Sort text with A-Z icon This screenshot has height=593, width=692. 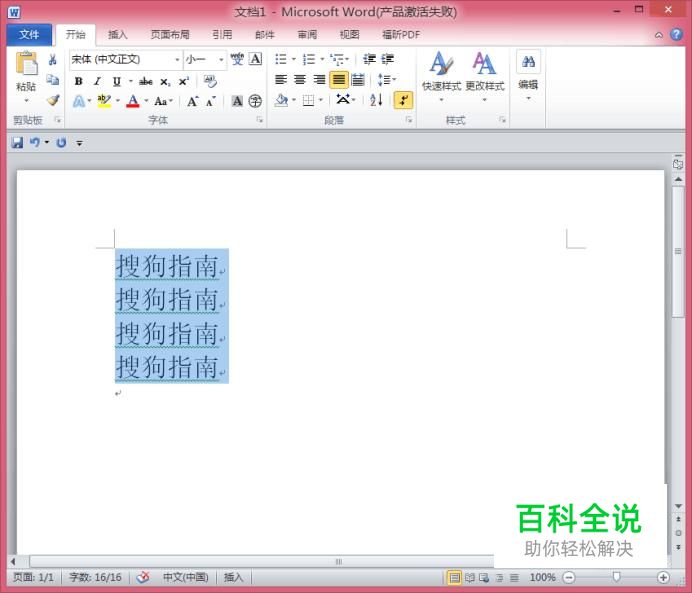pyautogui.click(x=376, y=100)
